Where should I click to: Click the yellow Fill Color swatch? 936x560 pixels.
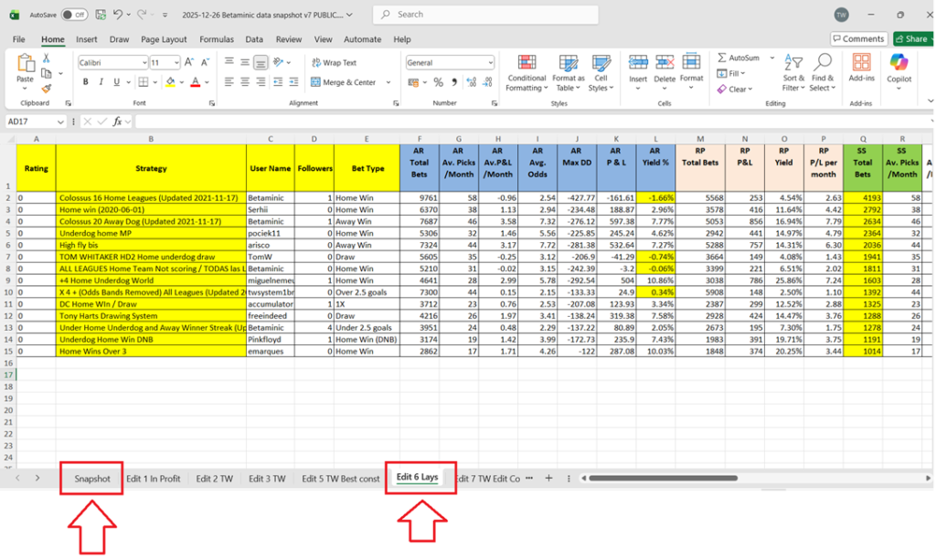[x=171, y=82]
